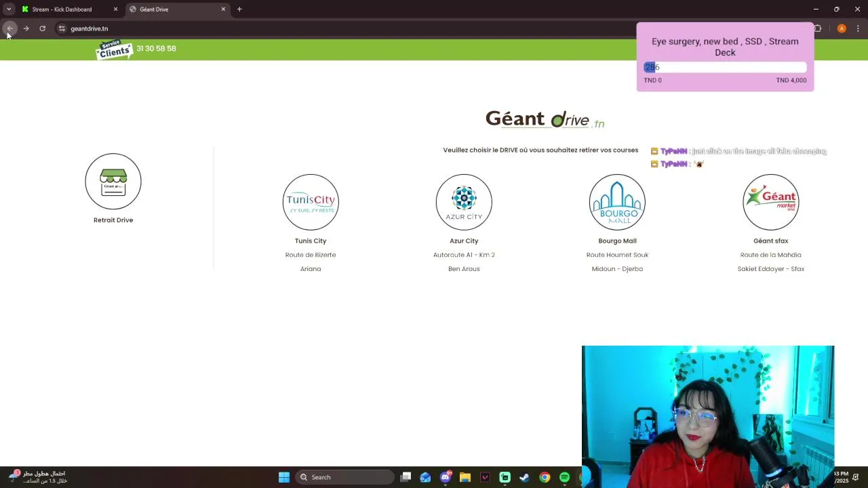Click the Ben Arous city text
The image size is (868, 488).
click(464, 269)
